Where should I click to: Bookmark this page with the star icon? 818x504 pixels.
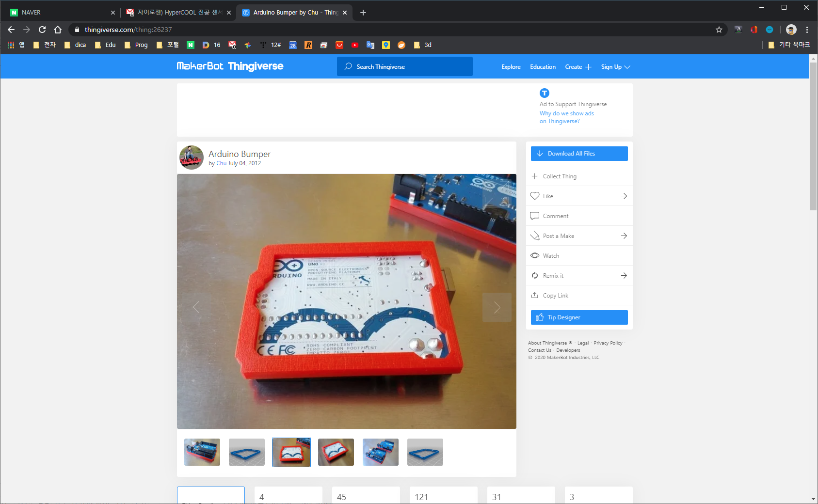(x=719, y=30)
